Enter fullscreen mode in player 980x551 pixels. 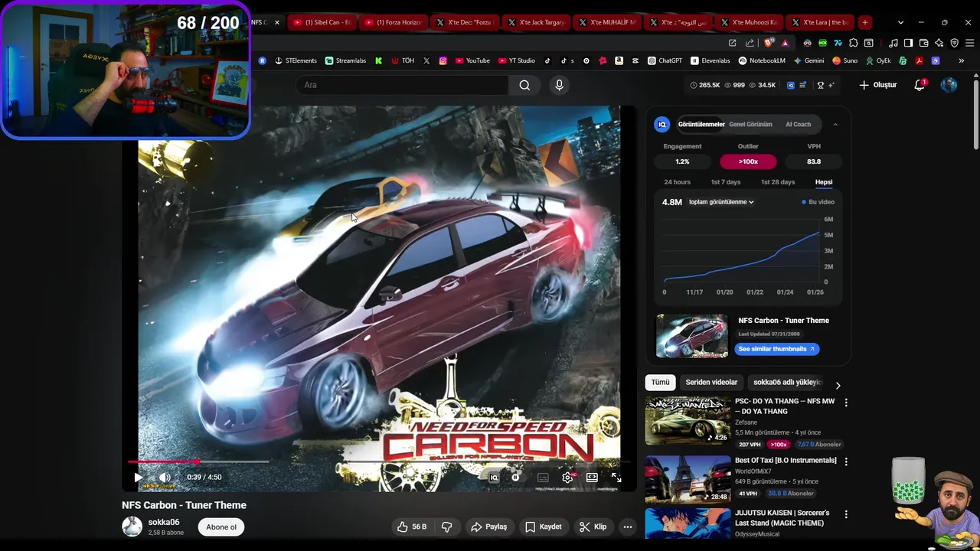(x=616, y=477)
